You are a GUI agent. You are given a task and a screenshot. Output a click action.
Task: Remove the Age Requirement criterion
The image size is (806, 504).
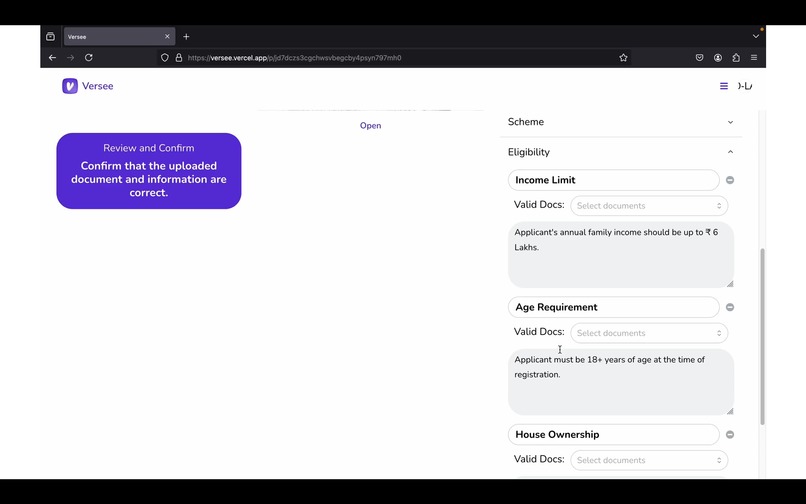pyautogui.click(x=730, y=307)
